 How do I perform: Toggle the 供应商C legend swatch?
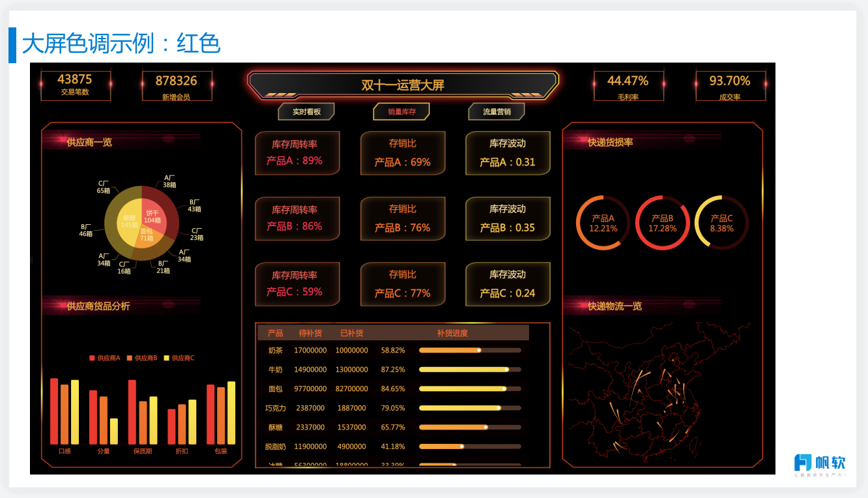coord(167,358)
